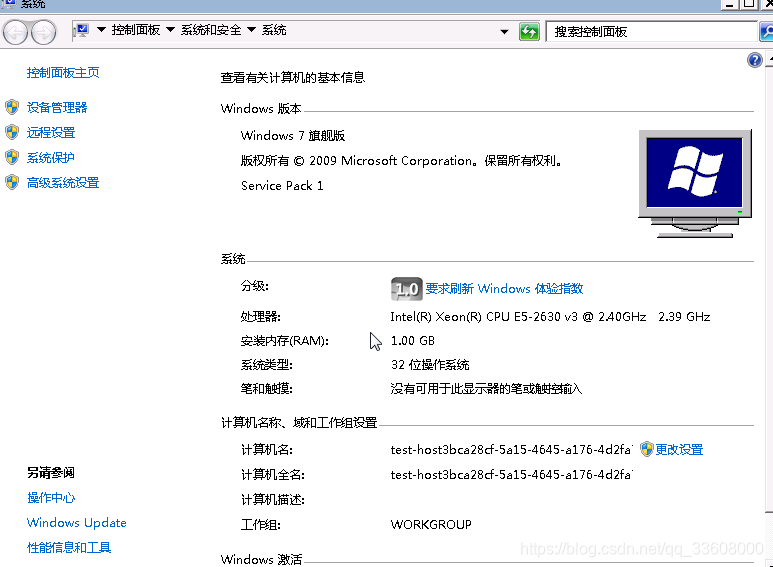Open 性能信息和工具 link
This screenshot has height=567, width=773.
coord(69,548)
